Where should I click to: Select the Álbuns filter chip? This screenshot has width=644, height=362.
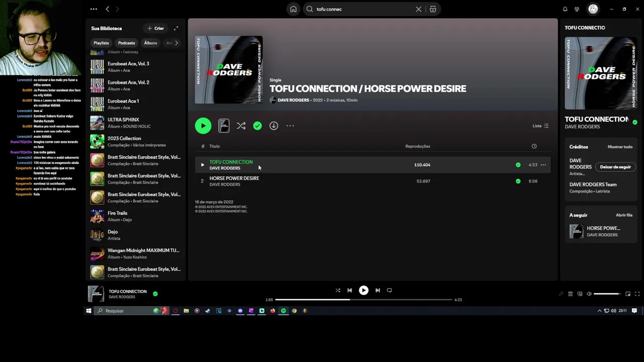(x=150, y=43)
